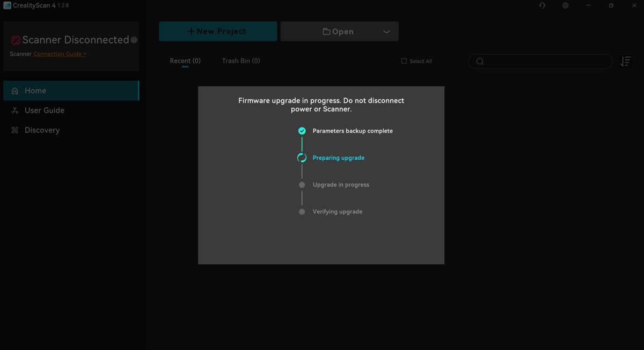
Task: Expand the Open button dropdown arrow
Action: tap(386, 32)
